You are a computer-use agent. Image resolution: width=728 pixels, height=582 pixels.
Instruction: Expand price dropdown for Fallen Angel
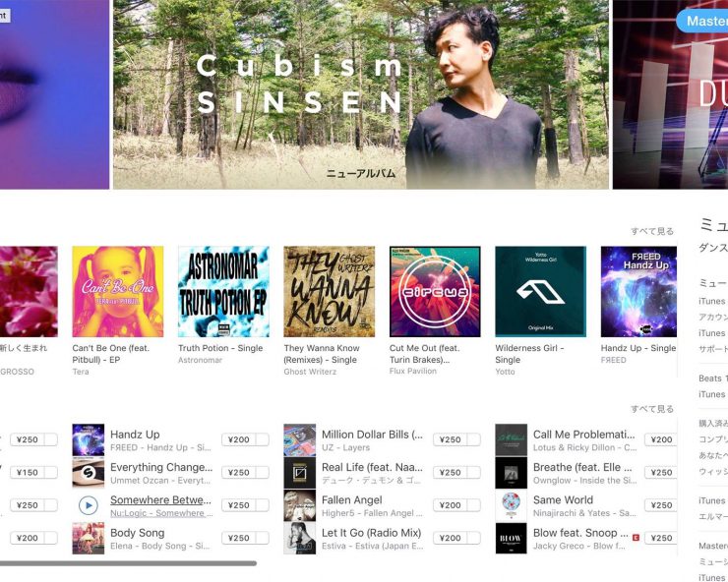473,505
